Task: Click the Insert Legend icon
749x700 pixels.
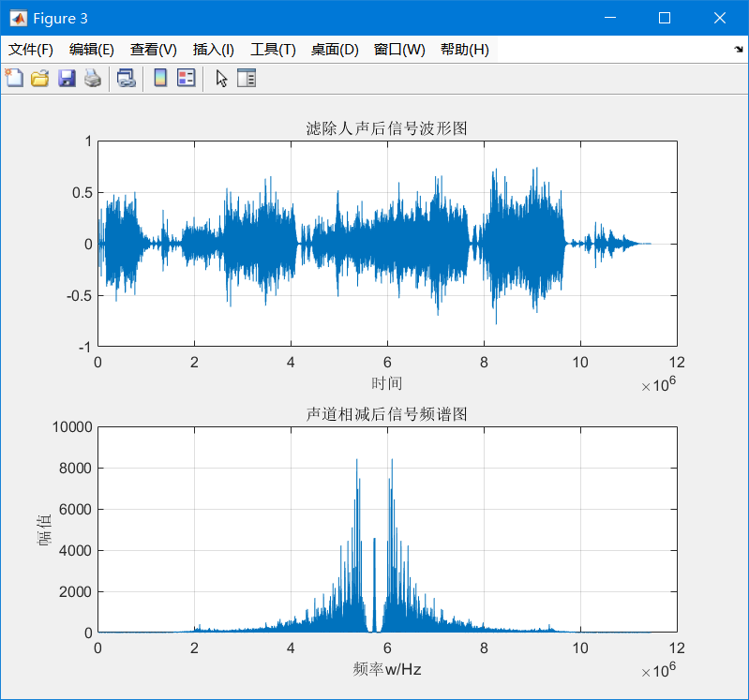Action: pyautogui.click(x=187, y=78)
